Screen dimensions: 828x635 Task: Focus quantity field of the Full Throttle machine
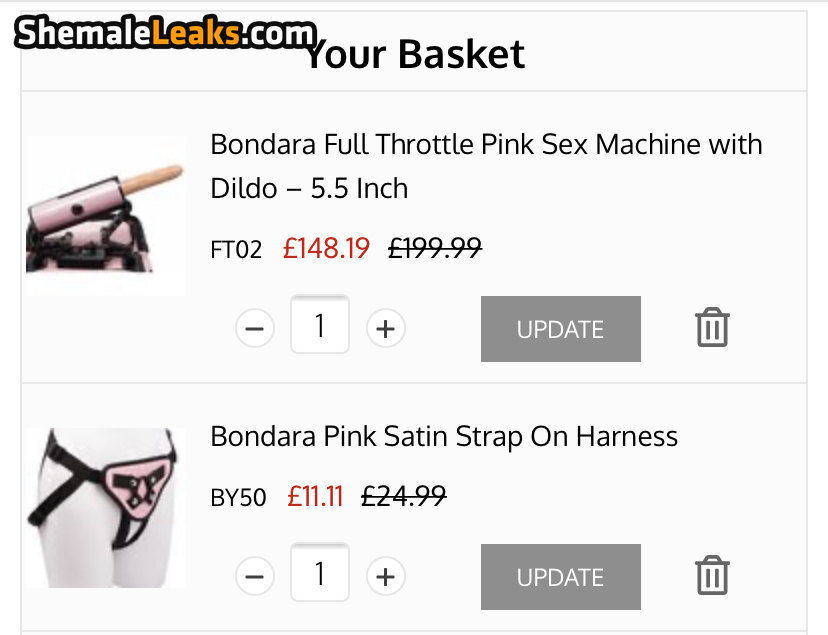(x=320, y=326)
